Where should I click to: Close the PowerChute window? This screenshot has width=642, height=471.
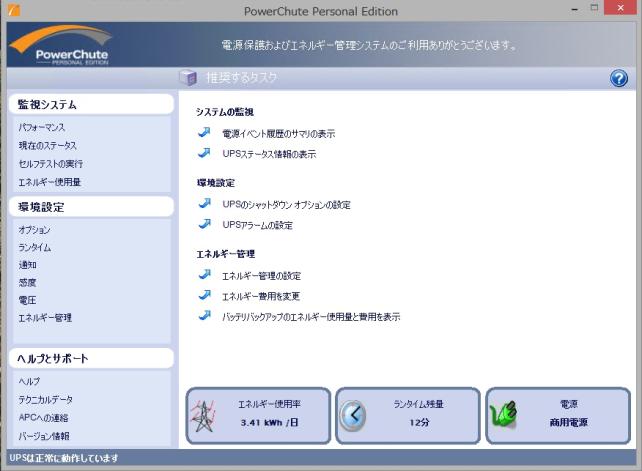tap(620, 8)
